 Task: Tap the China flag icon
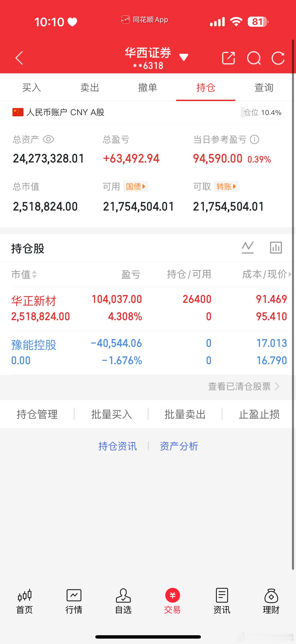pos(18,112)
